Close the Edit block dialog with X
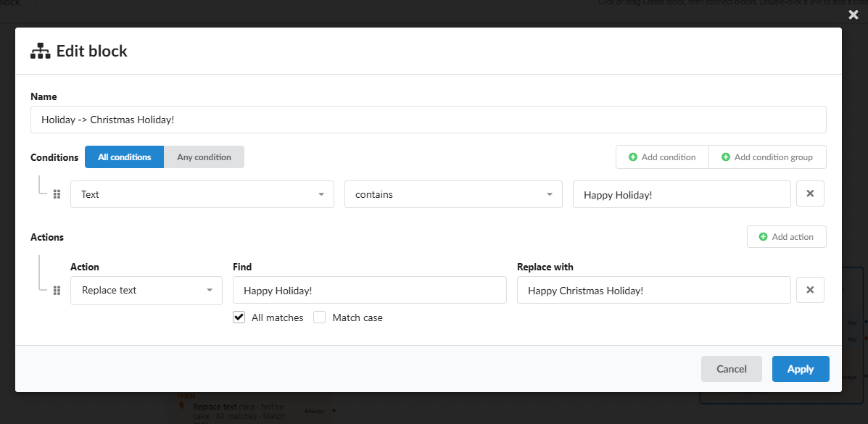Image resolution: width=868 pixels, height=424 pixels. (x=853, y=15)
